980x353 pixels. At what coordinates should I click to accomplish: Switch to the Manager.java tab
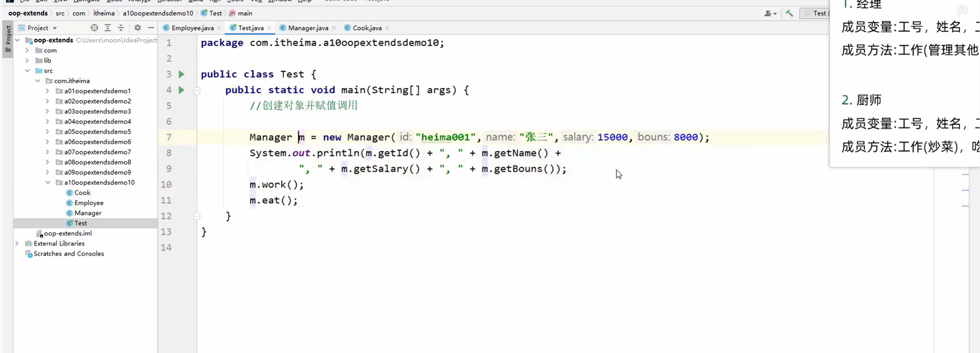[x=308, y=27]
